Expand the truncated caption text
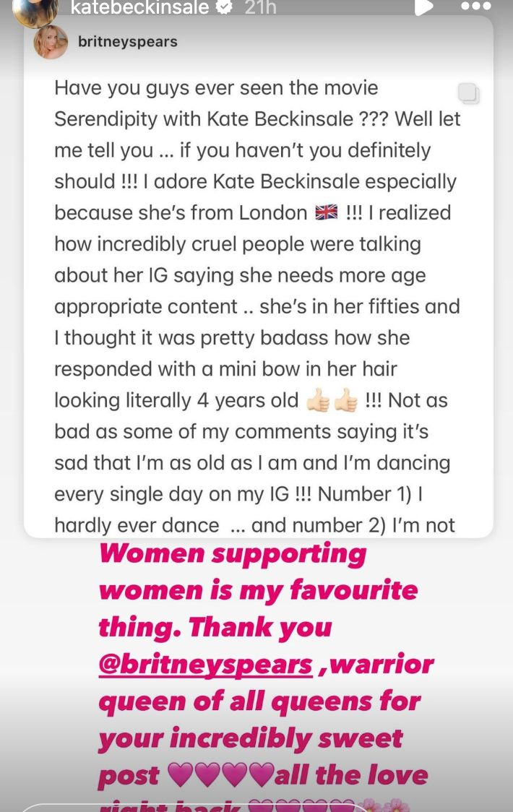Viewport: 513px width, 812px height. [x=256, y=524]
